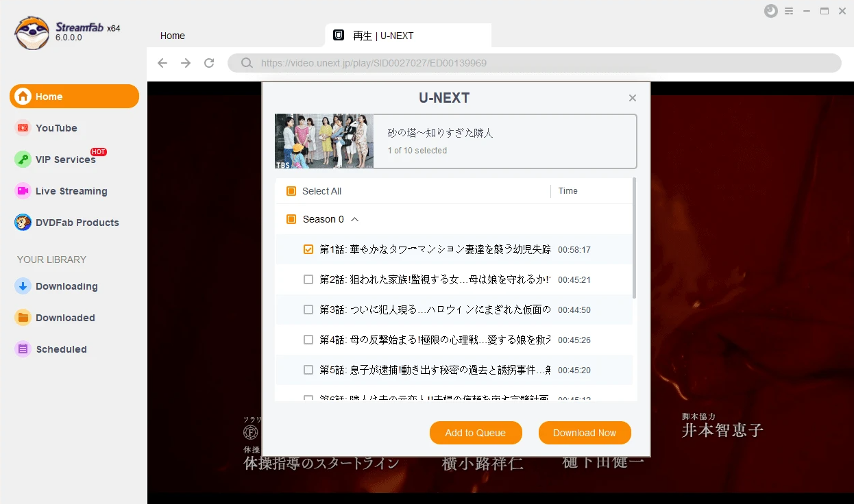
Task: Open the DVDFab Products icon
Action: coord(23,223)
